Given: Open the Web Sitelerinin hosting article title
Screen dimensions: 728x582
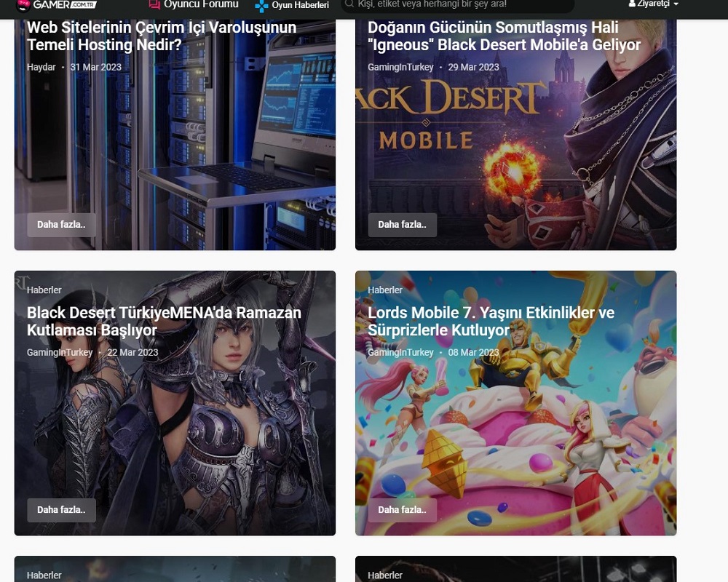Looking at the screenshot, I should click(162, 36).
